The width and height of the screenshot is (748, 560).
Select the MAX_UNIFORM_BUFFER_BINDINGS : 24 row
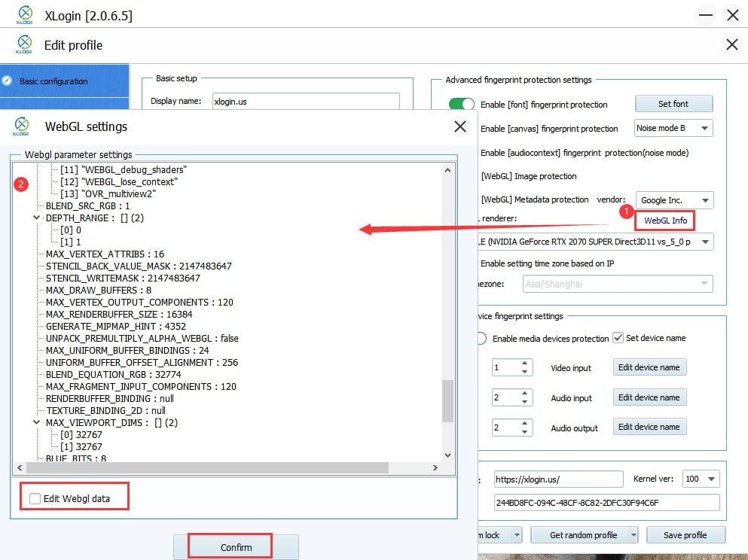click(x=127, y=350)
